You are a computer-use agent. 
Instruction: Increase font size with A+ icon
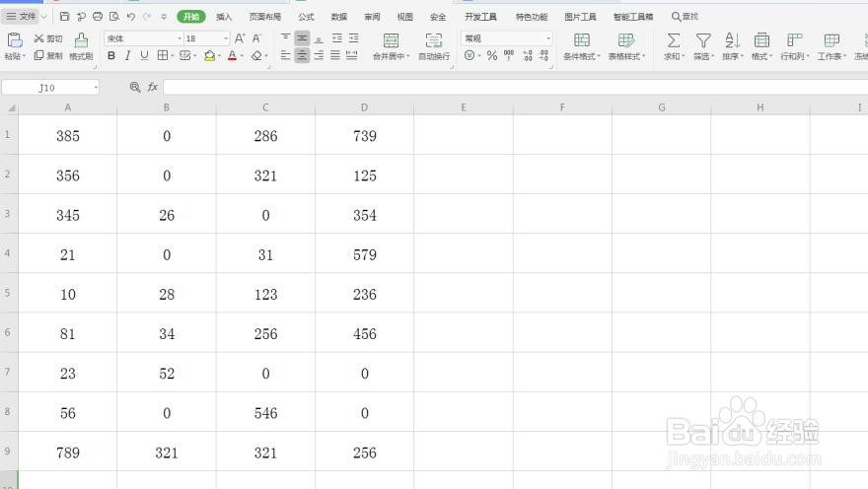240,38
